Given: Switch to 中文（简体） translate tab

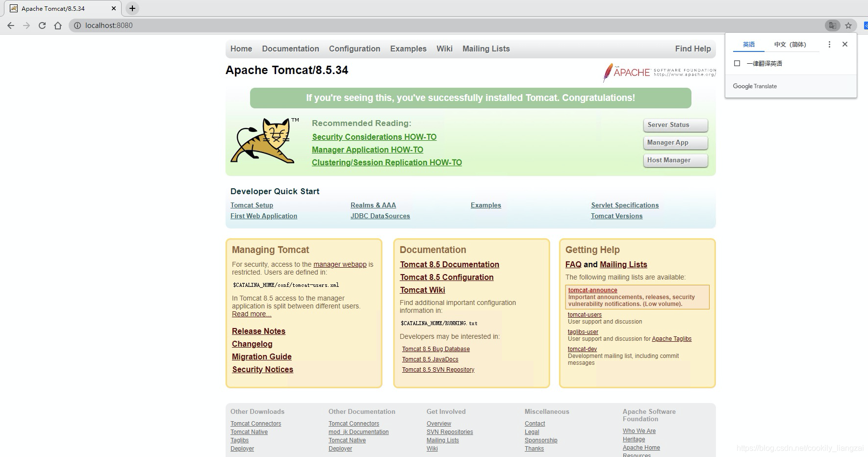Looking at the screenshot, I should tap(790, 45).
